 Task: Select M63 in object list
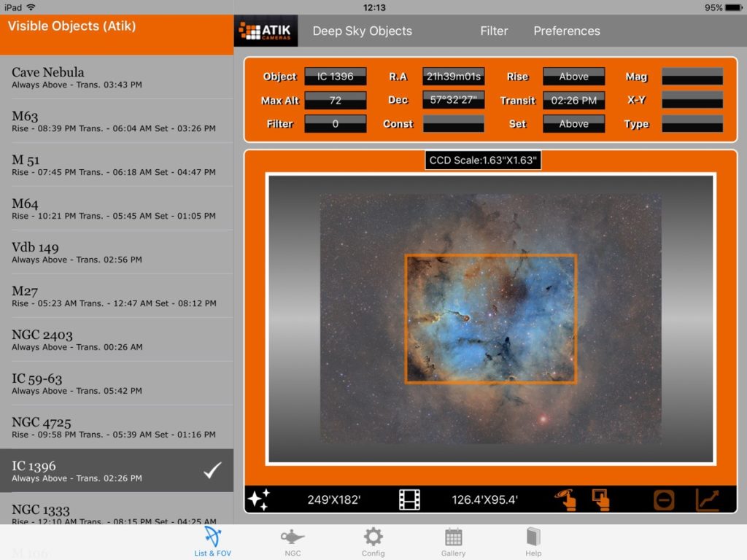tap(117, 121)
